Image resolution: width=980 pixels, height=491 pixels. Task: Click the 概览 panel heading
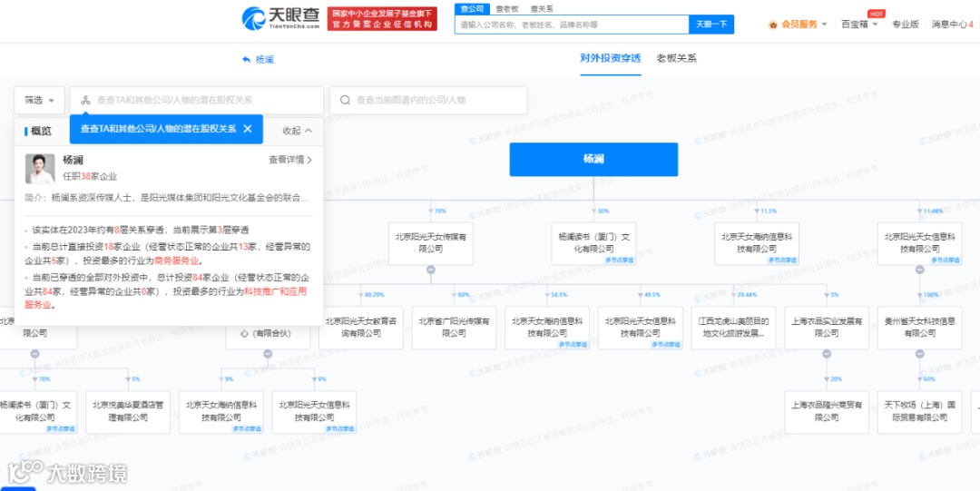tap(41, 131)
